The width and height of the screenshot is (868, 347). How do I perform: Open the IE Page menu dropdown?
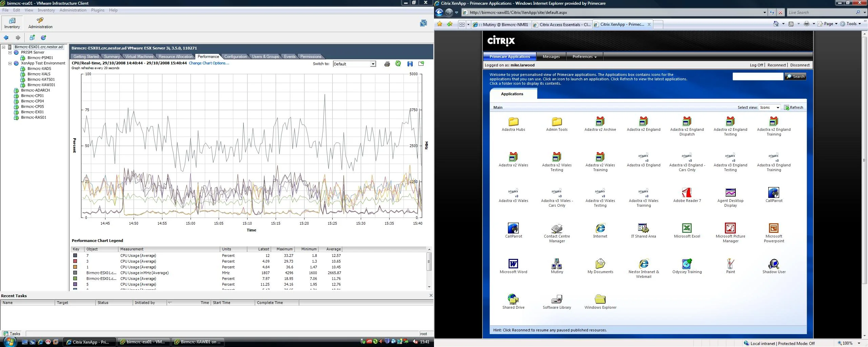[828, 24]
